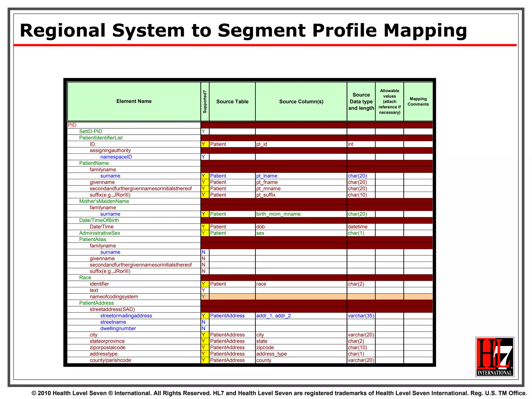
Task: Select the 'pt_lname' source column
Action: click(301, 176)
